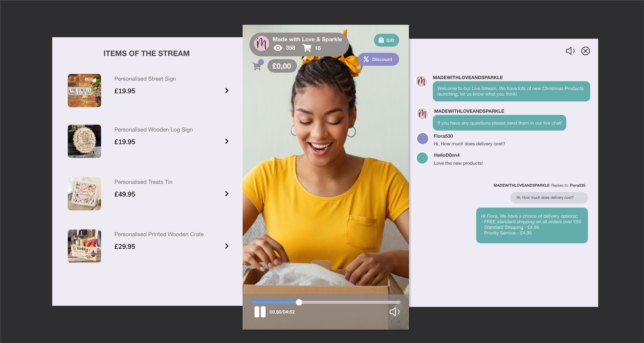Expand the Personalised Street Sign details
The height and width of the screenshot is (343, 644).
(227, 91)
